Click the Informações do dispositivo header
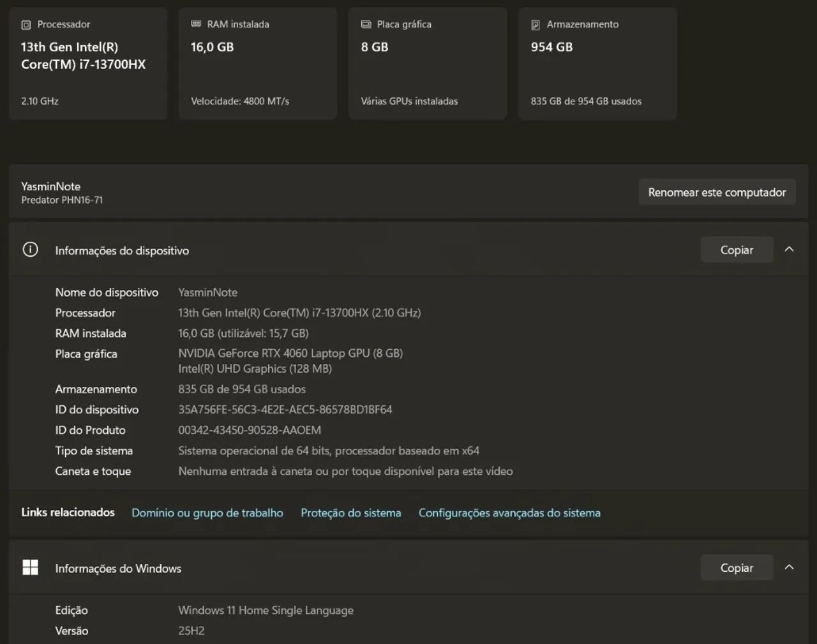 coord(408,250)
